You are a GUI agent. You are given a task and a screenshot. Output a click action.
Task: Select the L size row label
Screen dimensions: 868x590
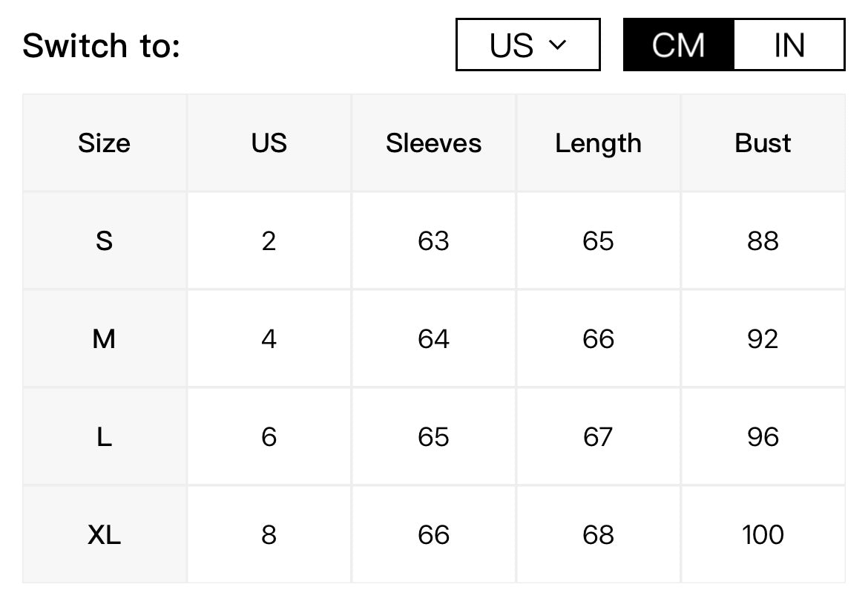[104, 436]
